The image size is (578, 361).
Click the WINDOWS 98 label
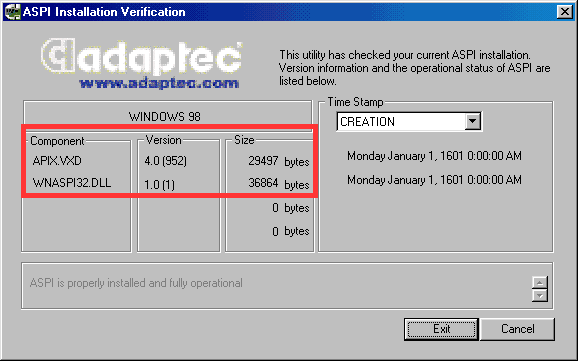pos(164,117)
